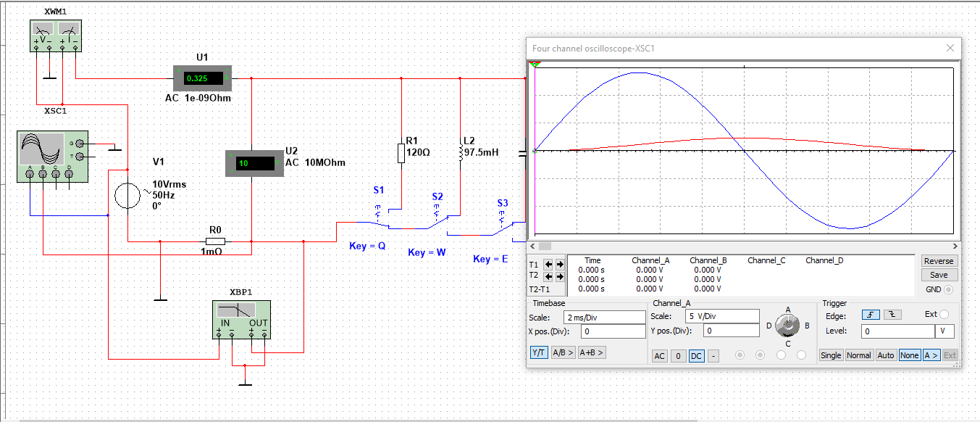Set channel coupling to DC

695,356
